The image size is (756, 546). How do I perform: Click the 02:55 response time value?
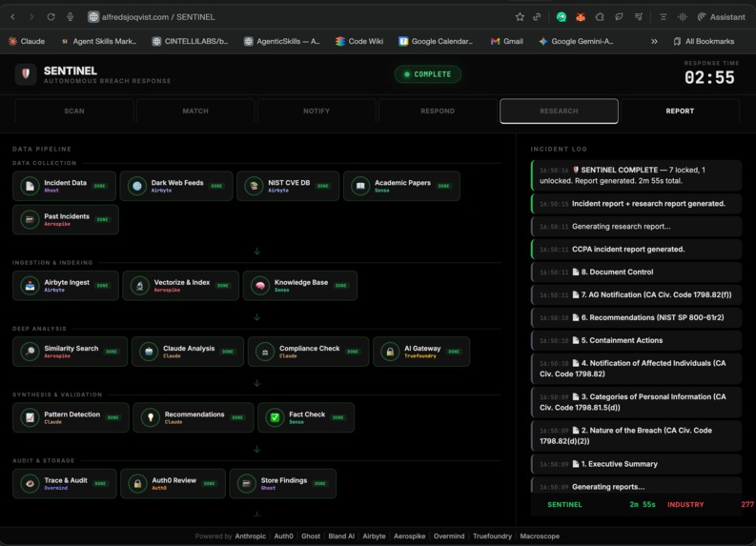[x=709, y=77]
